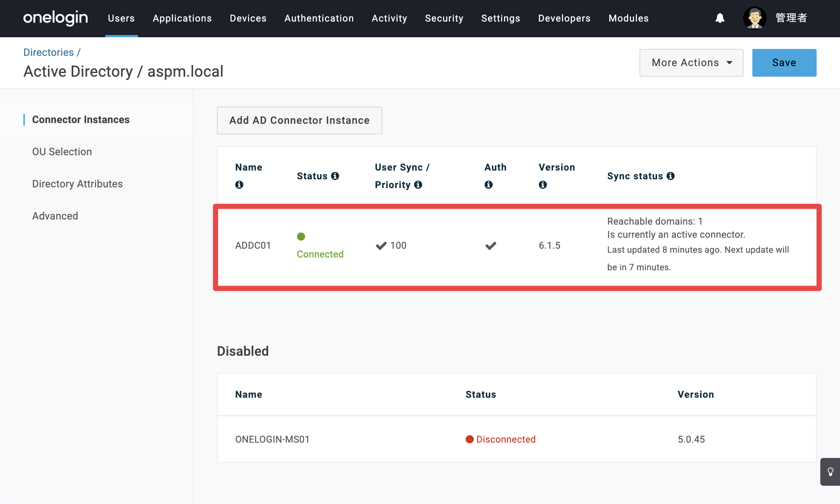Click the User Sync / Priority info icon
Screen dimensions: 840x504
tap(418, 185)
